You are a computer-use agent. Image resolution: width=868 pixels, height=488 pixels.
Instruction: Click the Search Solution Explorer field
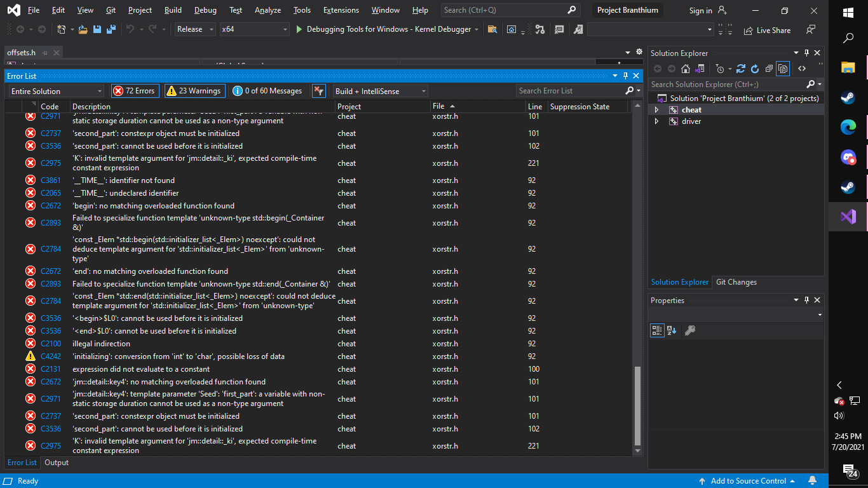(726, 84)
